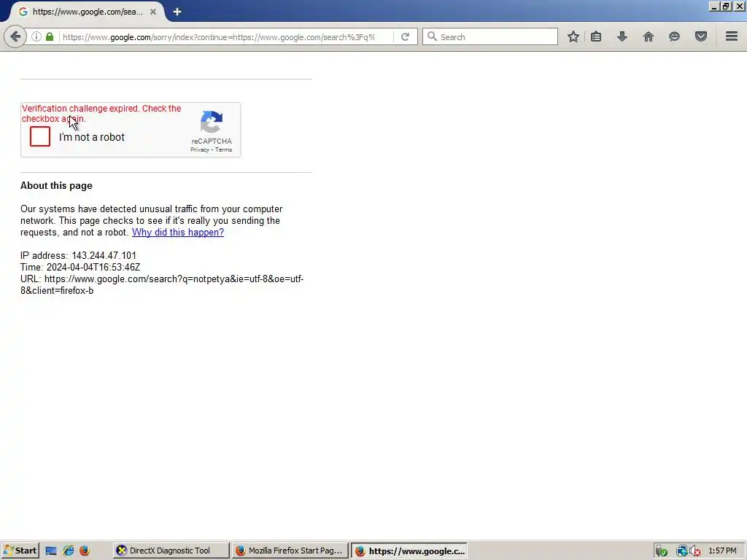Save page to Pocket icon
The width and height of the screenshot is (747, 560).
(701, 36)
